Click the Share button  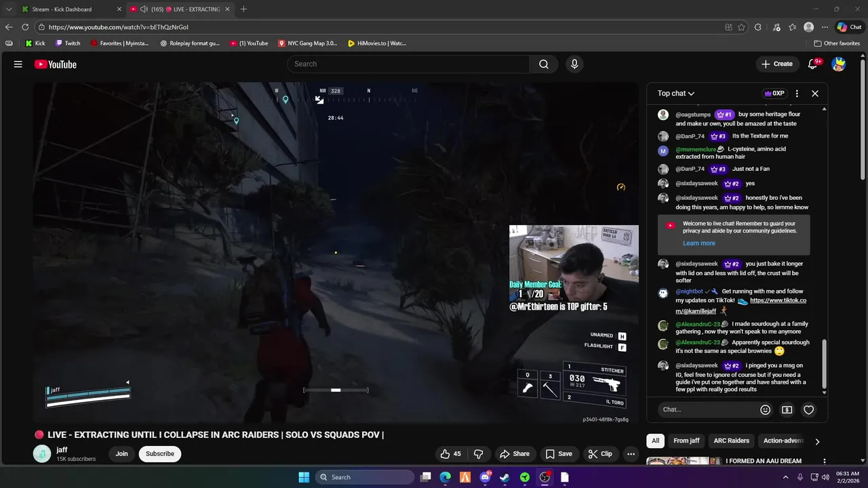coord(515,454)
